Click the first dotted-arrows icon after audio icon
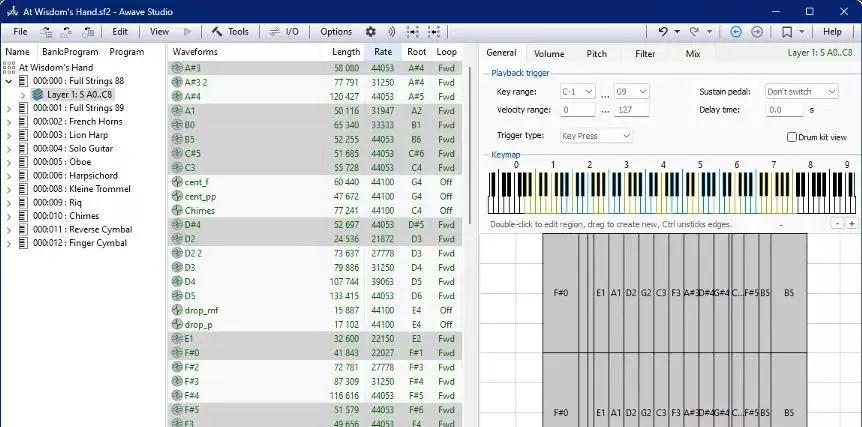 coord(412,32)
